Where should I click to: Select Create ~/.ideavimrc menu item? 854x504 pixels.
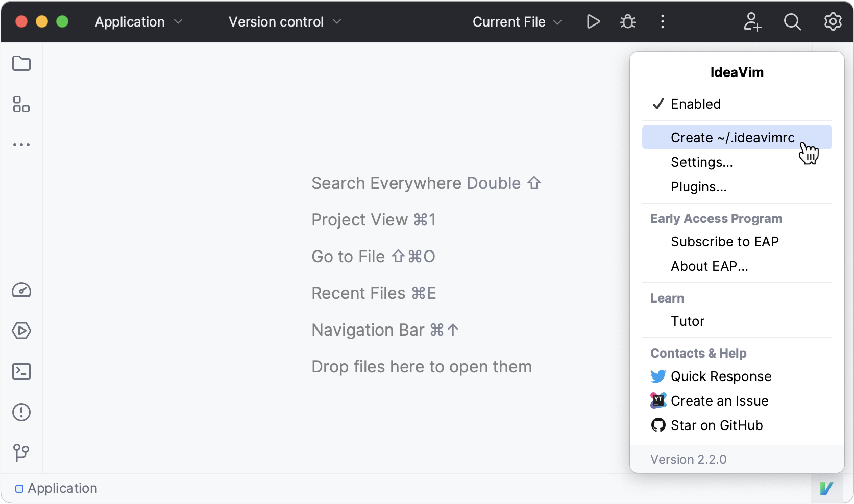pyautogui.click(x=737, y=138)
